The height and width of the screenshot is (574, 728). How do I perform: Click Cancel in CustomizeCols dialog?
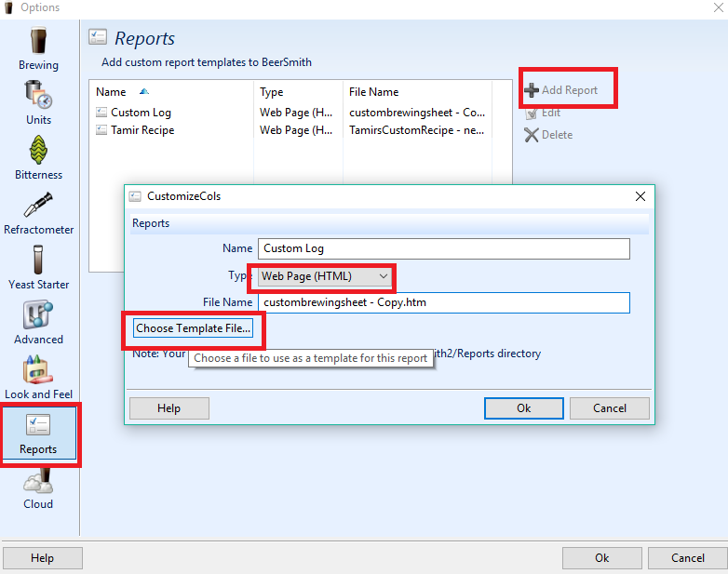coord(610,408)
